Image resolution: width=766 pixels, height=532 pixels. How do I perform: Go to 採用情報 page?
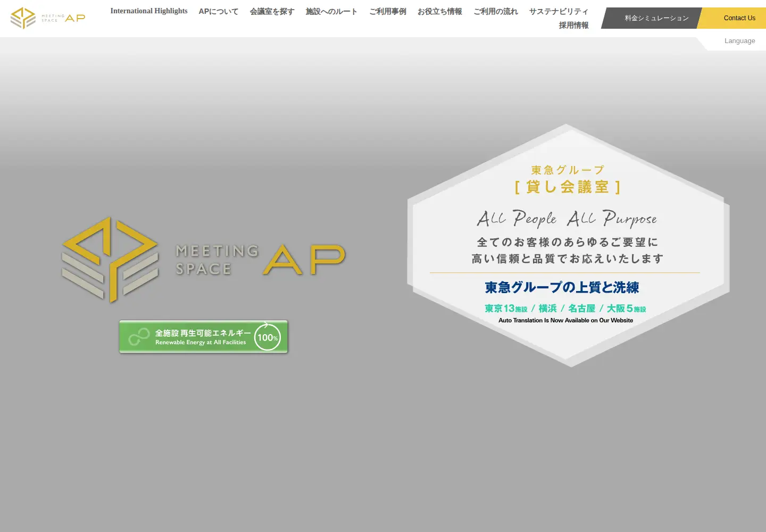pos(574,25)
